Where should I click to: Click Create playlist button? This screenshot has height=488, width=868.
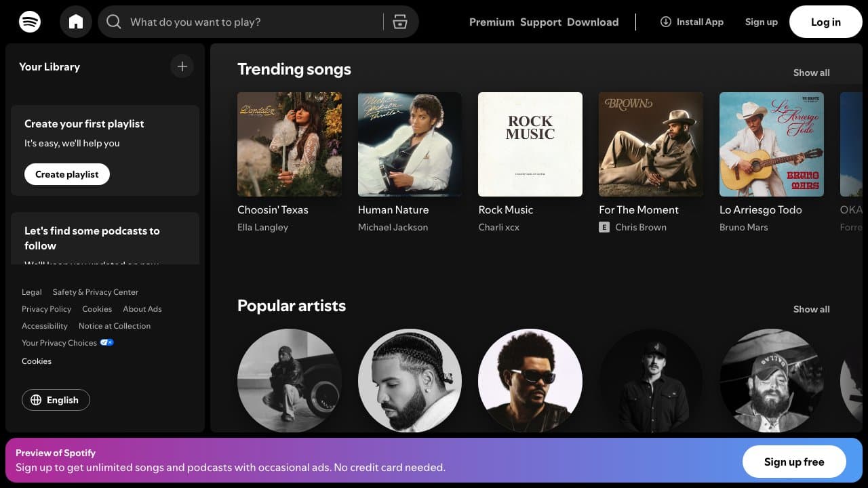pyautogui.click(x=67, y=174)
